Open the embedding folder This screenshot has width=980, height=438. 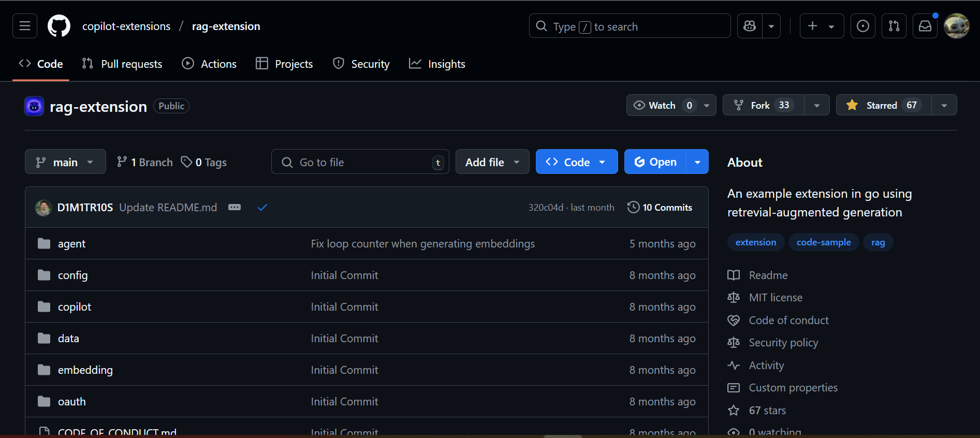85,370
